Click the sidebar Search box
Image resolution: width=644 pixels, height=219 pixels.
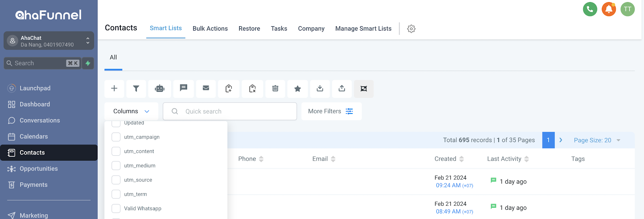[43, 63]
